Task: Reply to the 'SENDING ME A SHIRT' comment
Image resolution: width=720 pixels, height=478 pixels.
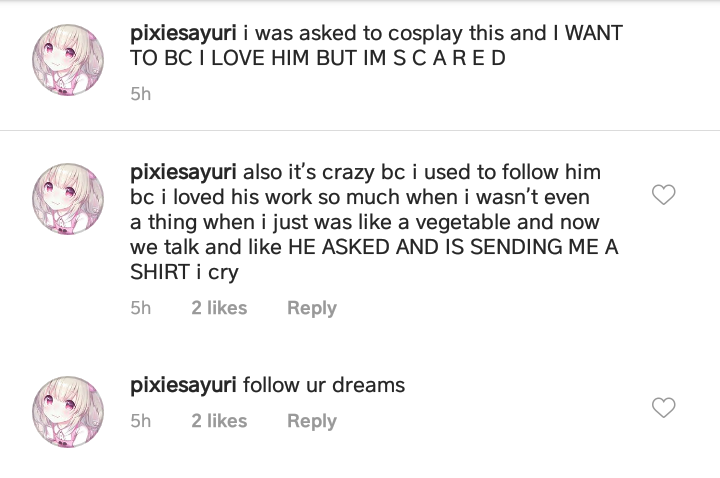Action: [x=312, y=308]
